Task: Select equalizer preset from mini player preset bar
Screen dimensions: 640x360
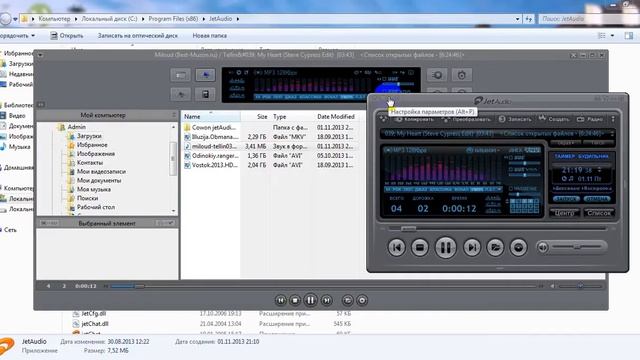Action: pyautogui.click(x=443, y=189)
